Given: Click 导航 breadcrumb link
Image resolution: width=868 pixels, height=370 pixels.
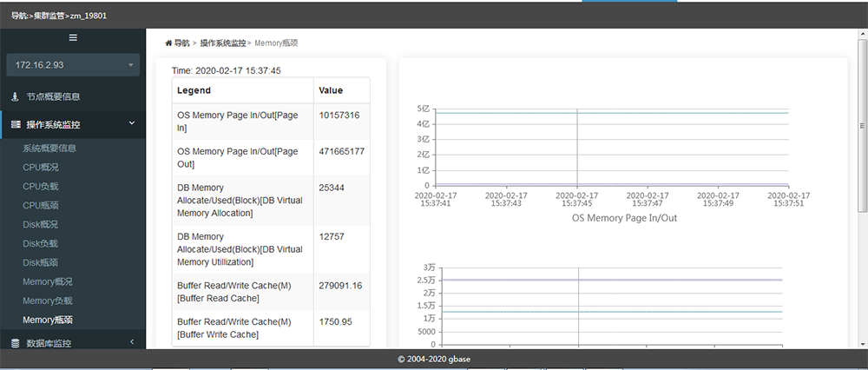Looking at the screenshot, I should [181, 43].
